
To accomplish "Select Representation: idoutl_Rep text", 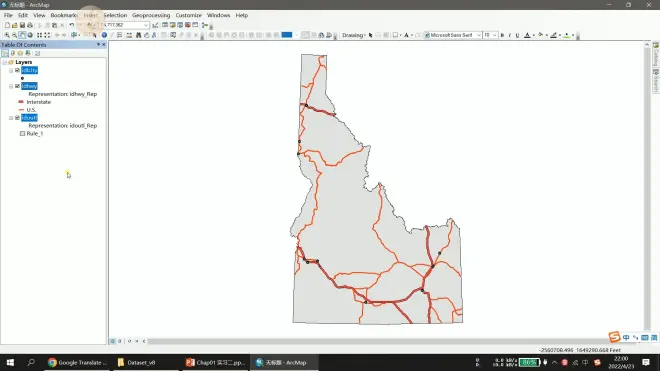I will point(63,125).
